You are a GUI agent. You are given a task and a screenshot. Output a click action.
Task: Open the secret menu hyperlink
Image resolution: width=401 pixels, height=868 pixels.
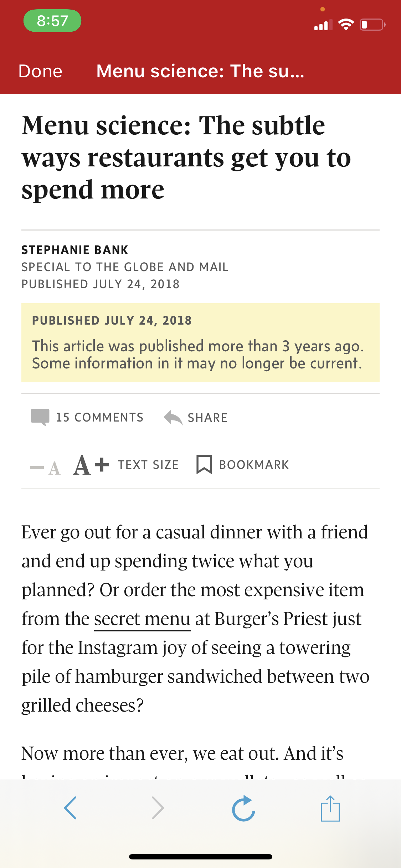142,619
